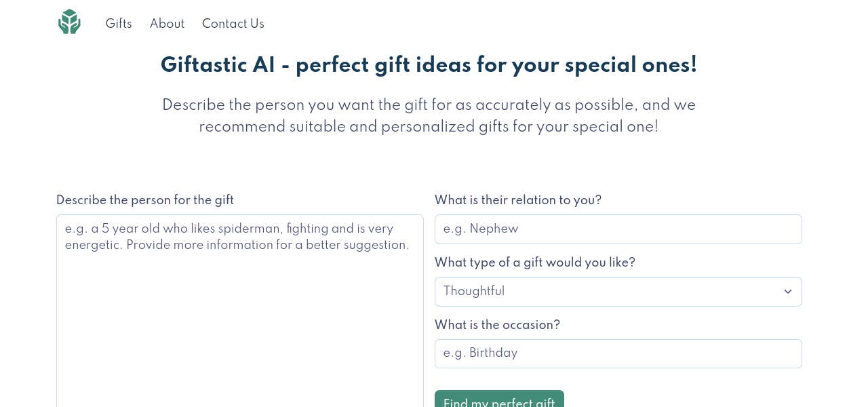This screenshot has width=868, height=407.
Task: Click 'What type of a gift would you like?' label
Action: (x=535, y=263)
